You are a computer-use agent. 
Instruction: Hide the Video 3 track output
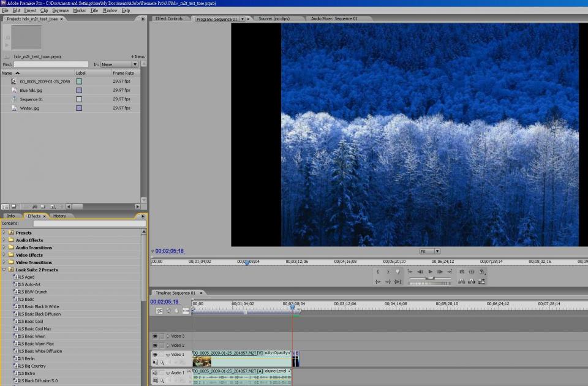pos(155,336)
